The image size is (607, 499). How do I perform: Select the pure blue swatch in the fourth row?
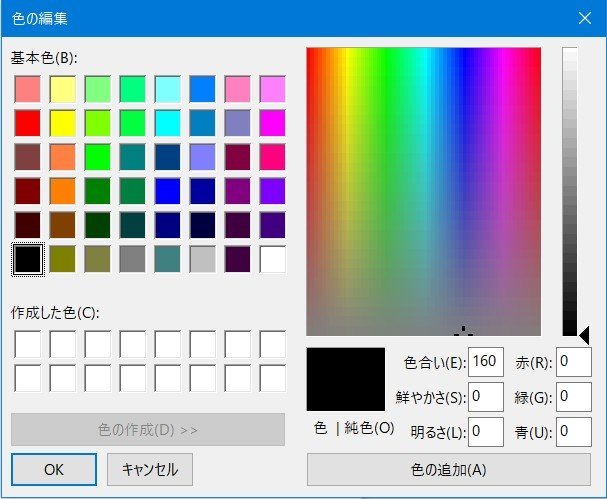pos(167,191)
